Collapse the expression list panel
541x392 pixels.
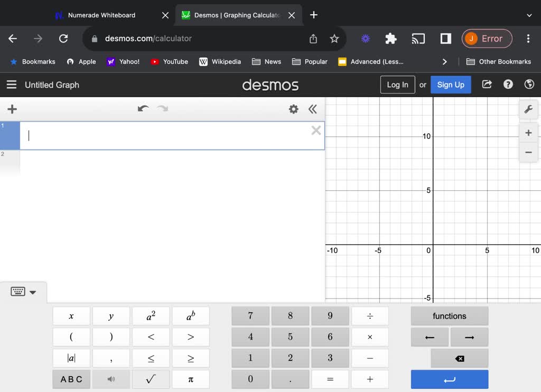[x=313, y=109]
